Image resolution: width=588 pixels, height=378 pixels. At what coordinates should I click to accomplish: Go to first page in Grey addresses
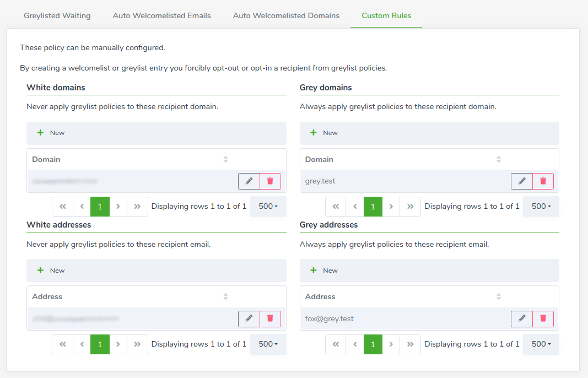point(336,344)
